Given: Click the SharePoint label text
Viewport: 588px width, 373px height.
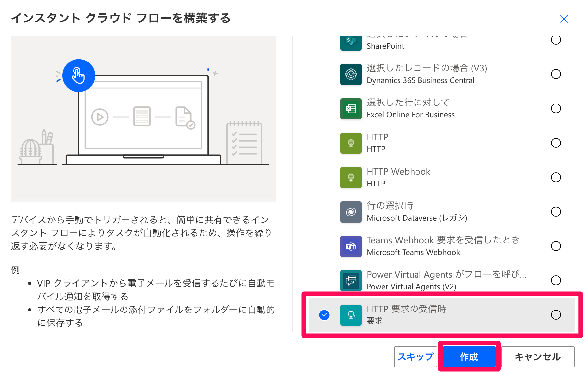Looking at the screenshot, I should click(x=385, y=46).
